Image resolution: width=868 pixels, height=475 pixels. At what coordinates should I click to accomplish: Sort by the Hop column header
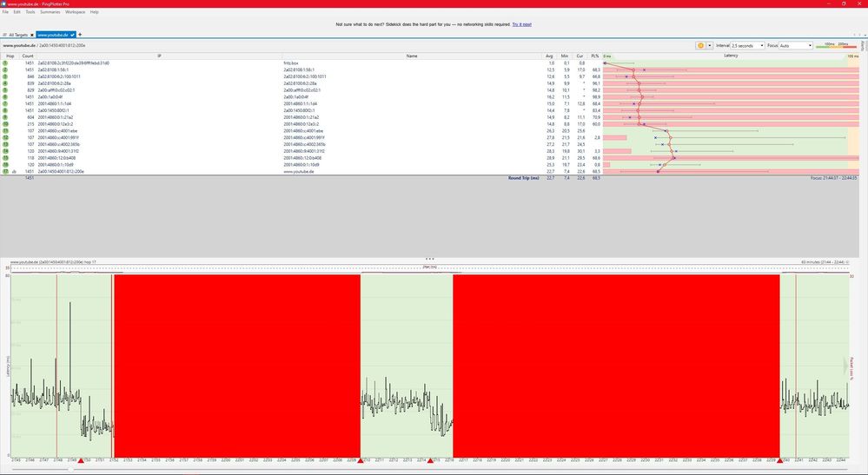click(x=10, y=56)
